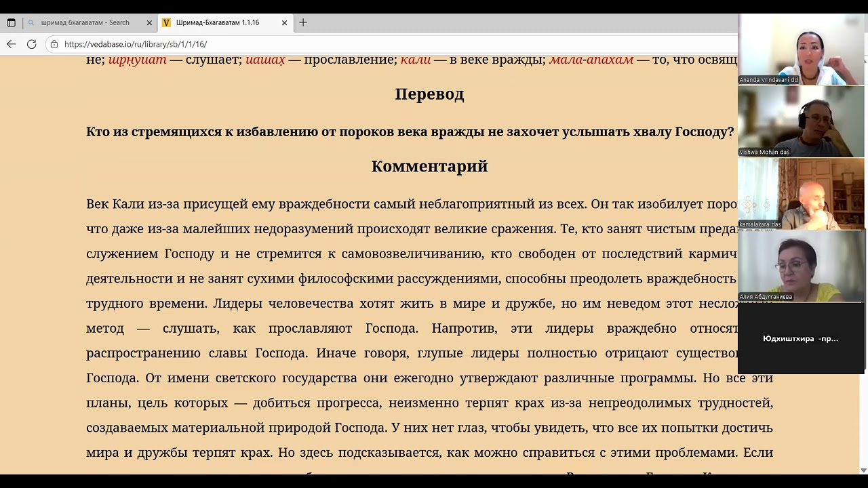
Task: Click the 'Перевод' heading
Action: 429,94
